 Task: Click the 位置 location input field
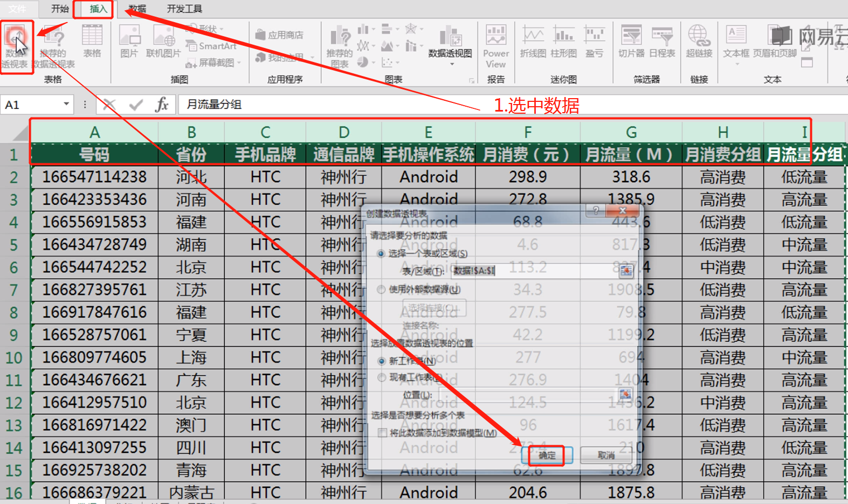528,395
